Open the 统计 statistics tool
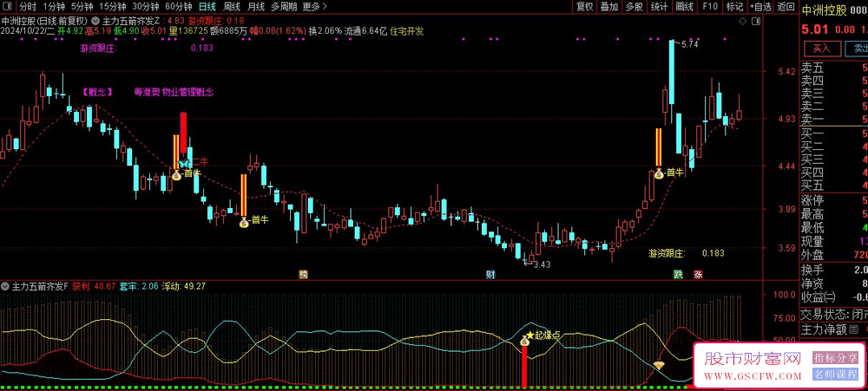The image size is (868, 391). point(660,7)
